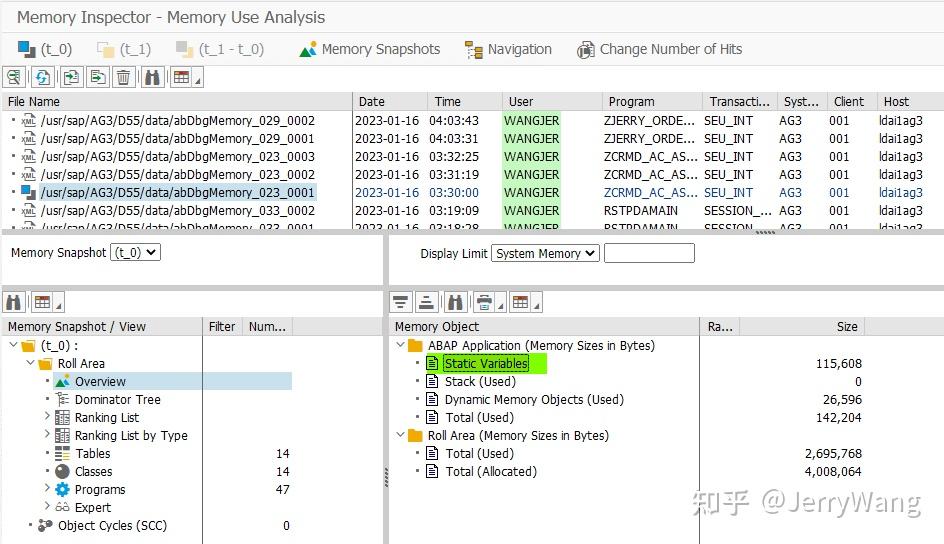Select the Classes tree entry
This screenshot has height=544, width=944.
(93, 472)
